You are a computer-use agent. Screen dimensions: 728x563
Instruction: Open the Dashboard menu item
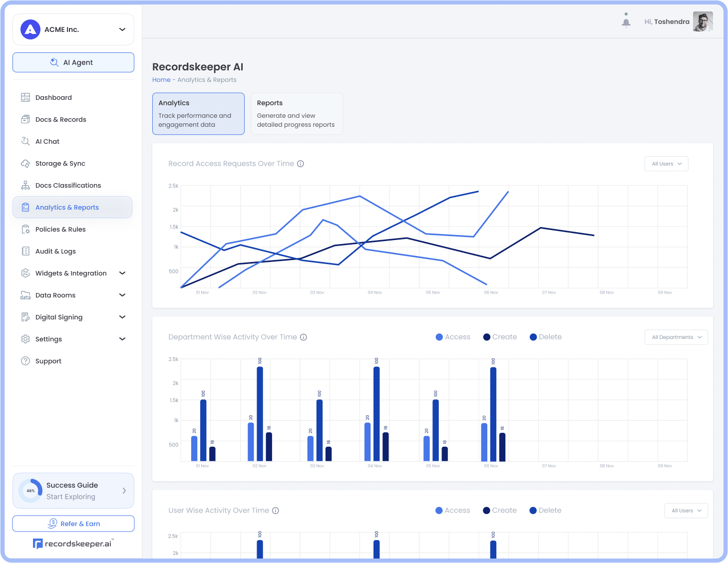[72, 97]
